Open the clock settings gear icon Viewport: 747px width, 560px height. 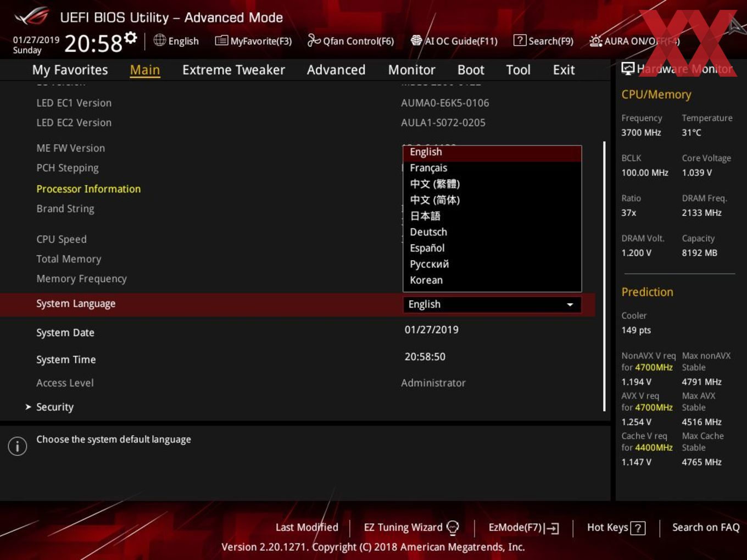(130, 37)
